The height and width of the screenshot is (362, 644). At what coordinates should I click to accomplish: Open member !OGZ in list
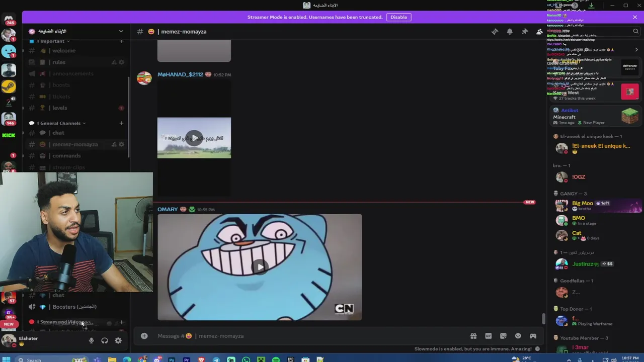596,177
